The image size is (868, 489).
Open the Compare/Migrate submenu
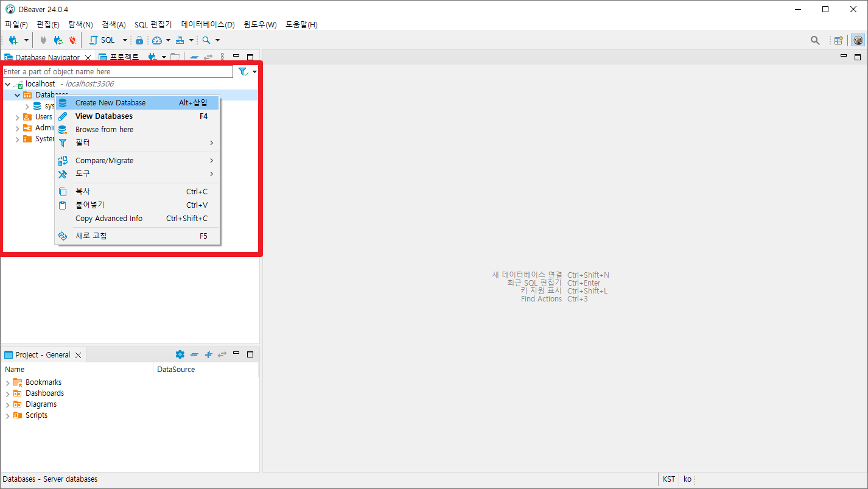tap(137, 161)
